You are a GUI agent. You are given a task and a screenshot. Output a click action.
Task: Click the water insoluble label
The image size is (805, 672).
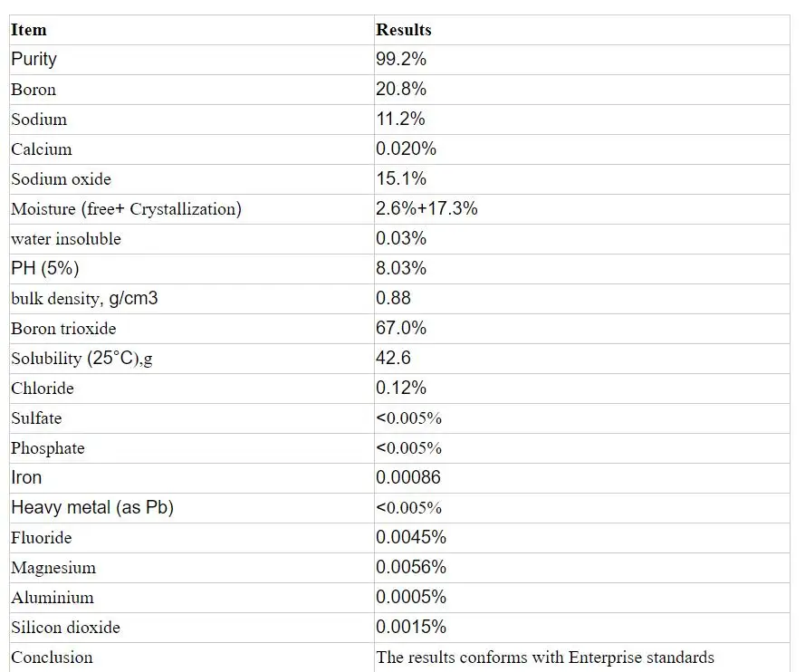[66, 239]
